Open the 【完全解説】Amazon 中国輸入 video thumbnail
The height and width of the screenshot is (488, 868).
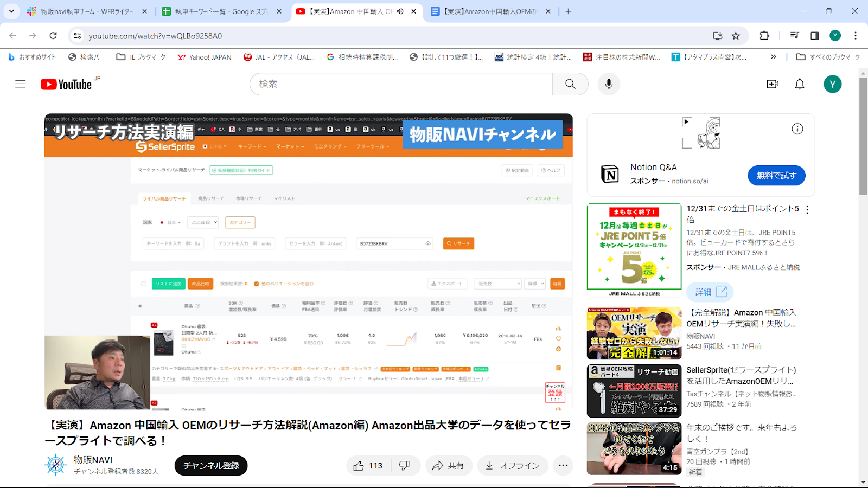coord(634,333)
